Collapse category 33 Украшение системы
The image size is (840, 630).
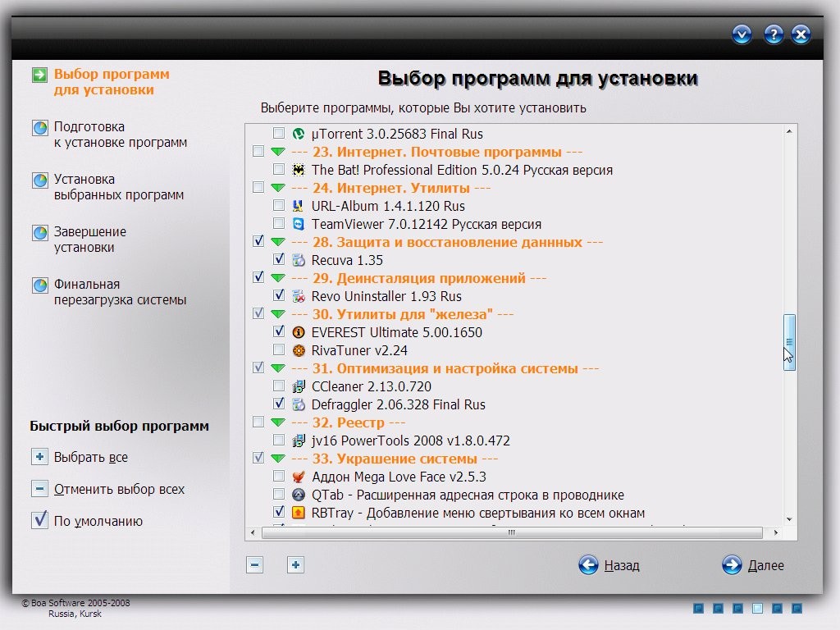tap(277, 459)
